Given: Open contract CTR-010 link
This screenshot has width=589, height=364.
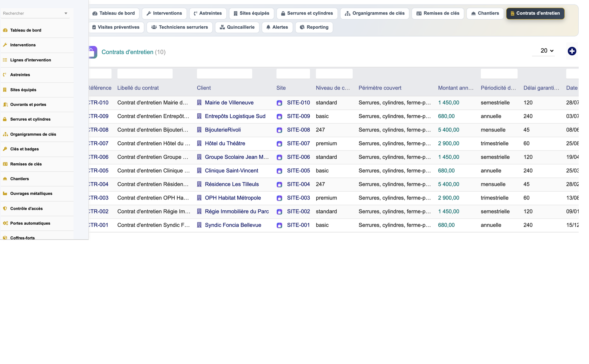Looking at the screenshot, I should coord(98,103).
